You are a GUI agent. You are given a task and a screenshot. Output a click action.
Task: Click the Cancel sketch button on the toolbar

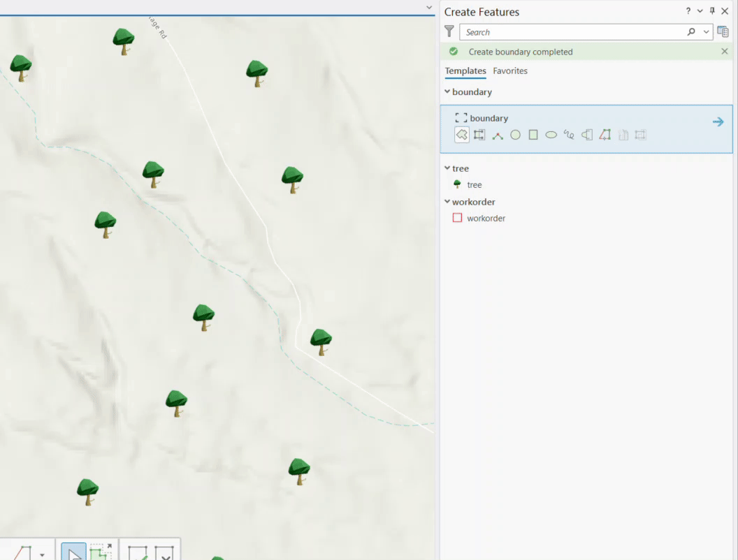pos(165,552)
